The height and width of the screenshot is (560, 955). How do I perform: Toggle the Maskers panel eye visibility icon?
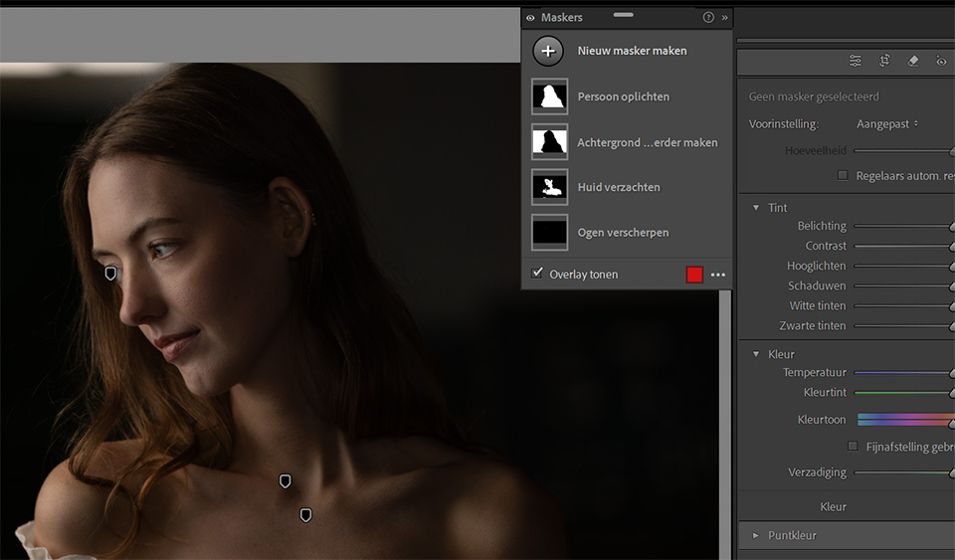coord(530,18)
